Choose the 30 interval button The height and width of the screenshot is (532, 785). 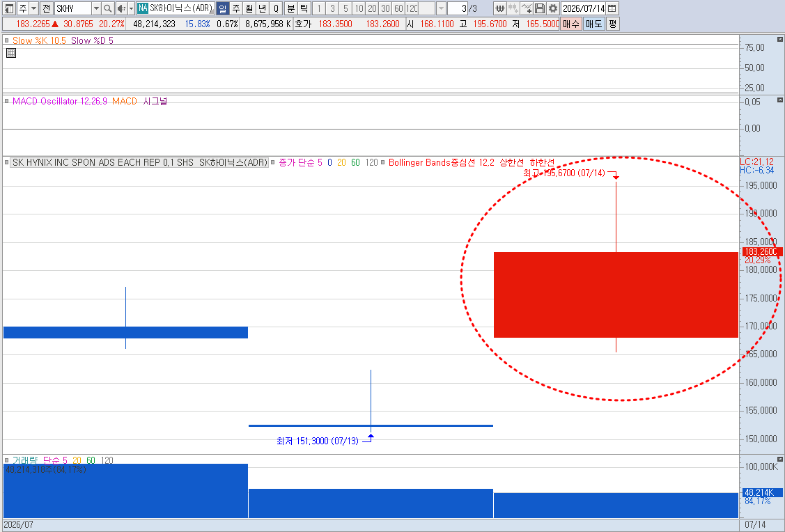(385, 8)
